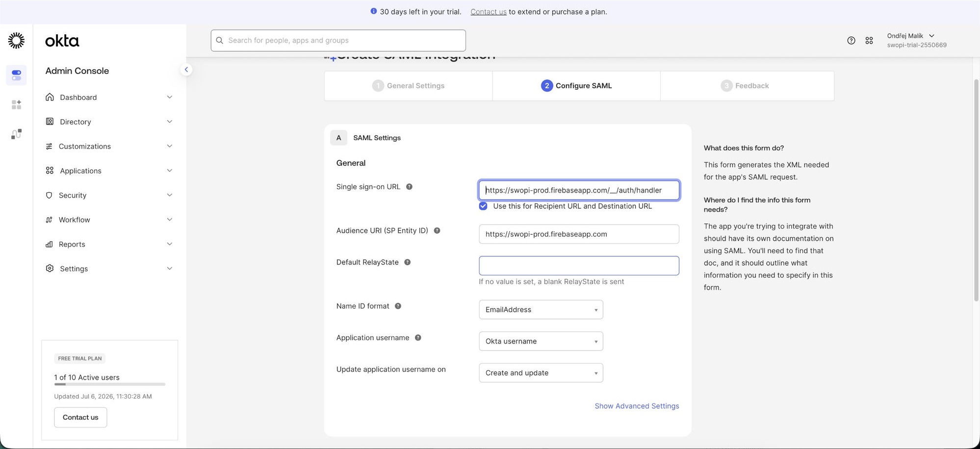Click the search magnifier icon
This screenshot has width=980, height=449.
220,40
